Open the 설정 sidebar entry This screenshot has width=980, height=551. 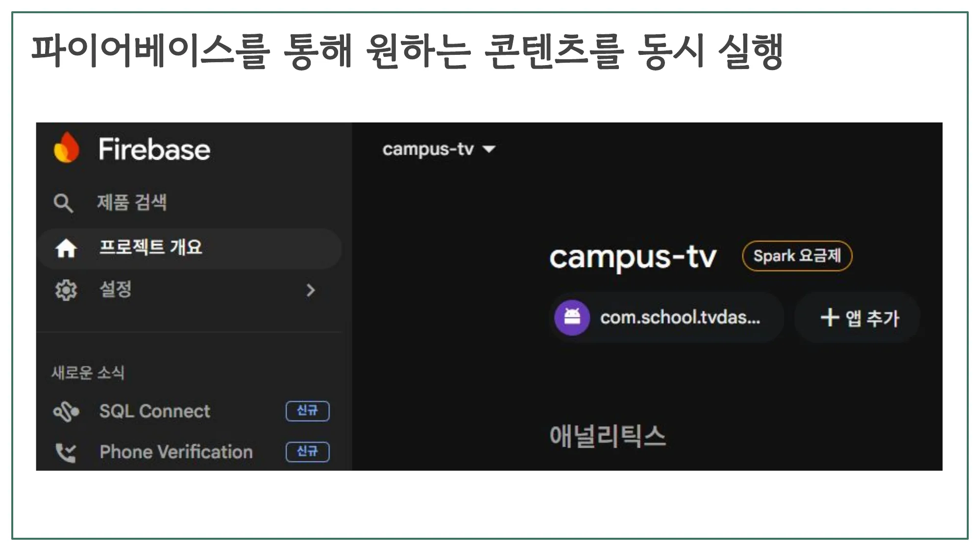click(x=190, y=290)
